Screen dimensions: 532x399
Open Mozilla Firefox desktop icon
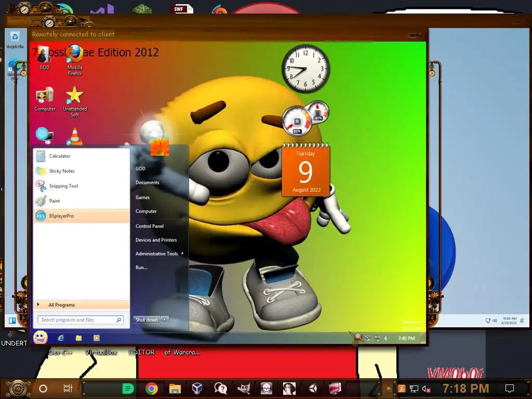pyautogui.click(x=75, y=60)
